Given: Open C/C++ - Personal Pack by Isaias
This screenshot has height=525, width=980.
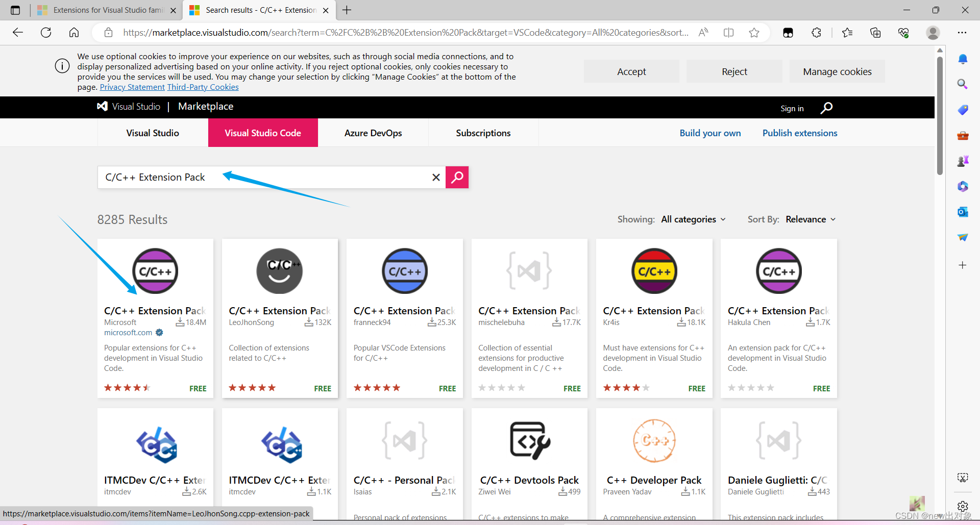Looking at the screenshot, I should (405, 464).
